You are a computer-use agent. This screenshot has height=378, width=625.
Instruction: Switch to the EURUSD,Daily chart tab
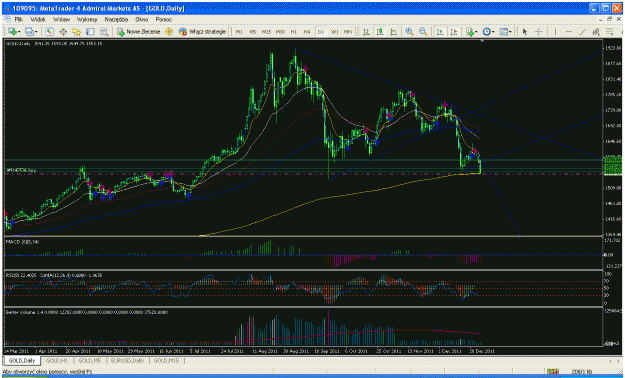(x=128, y=360)
